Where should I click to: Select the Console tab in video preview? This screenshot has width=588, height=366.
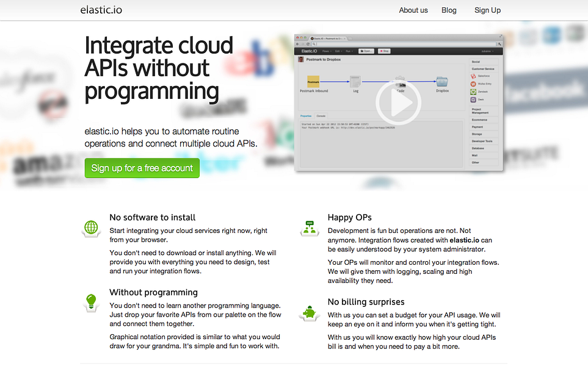coord(321,116)
